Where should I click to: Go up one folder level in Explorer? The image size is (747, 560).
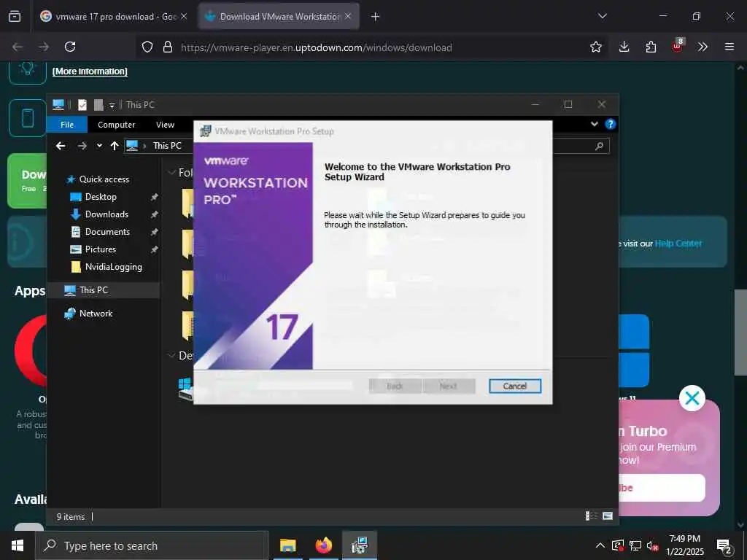point(115,146)
